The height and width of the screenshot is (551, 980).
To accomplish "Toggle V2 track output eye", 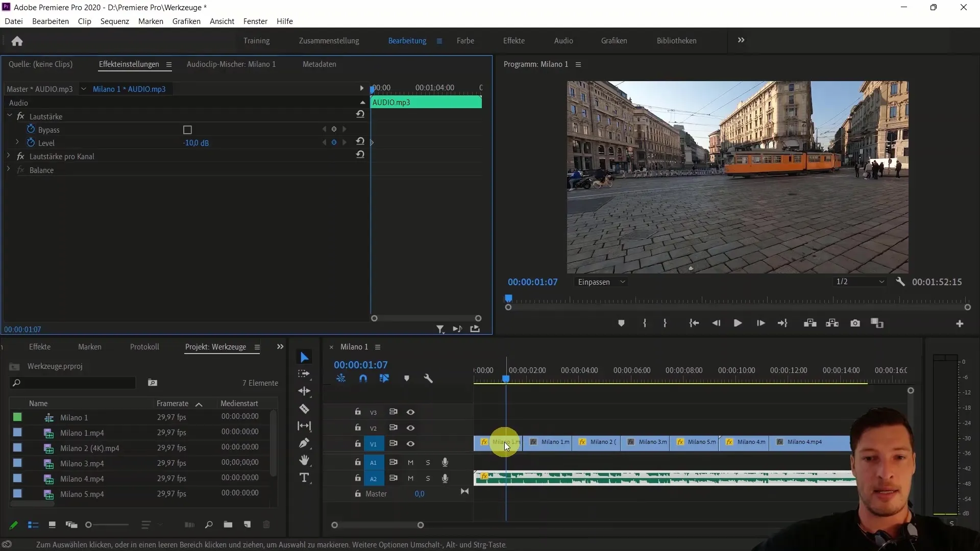I will (410, 428).
